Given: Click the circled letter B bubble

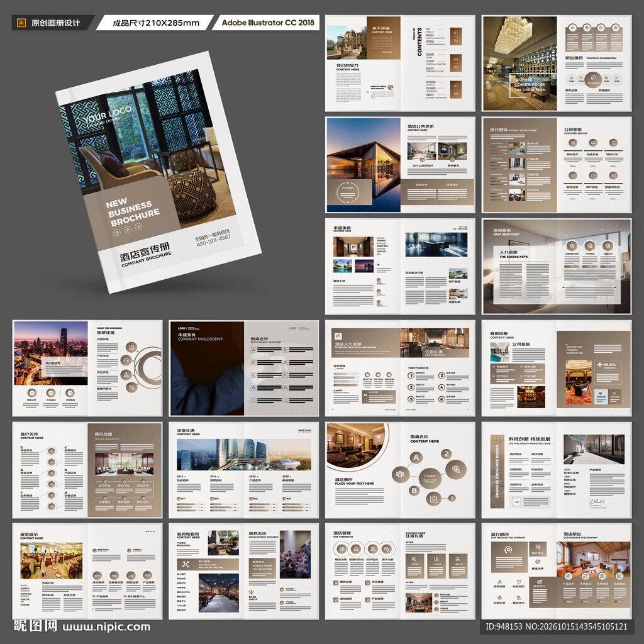Looking at the screenshot, I should point(414,491).
